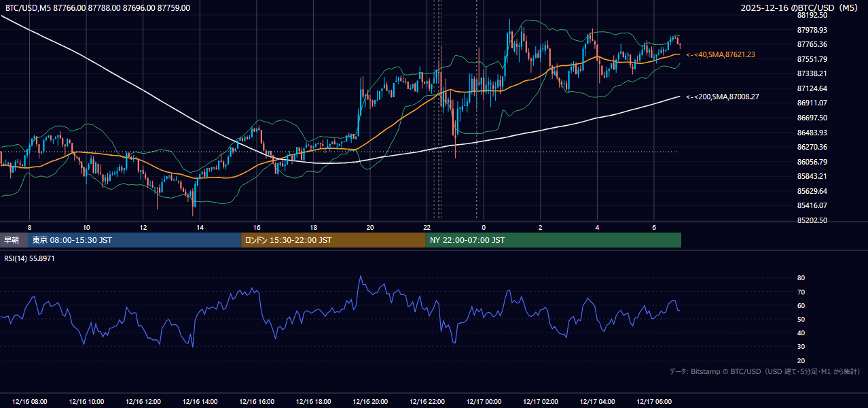Click hour label 12 under price chart
The width and height of the screenshot is (868, 408).
pos(143,227)
